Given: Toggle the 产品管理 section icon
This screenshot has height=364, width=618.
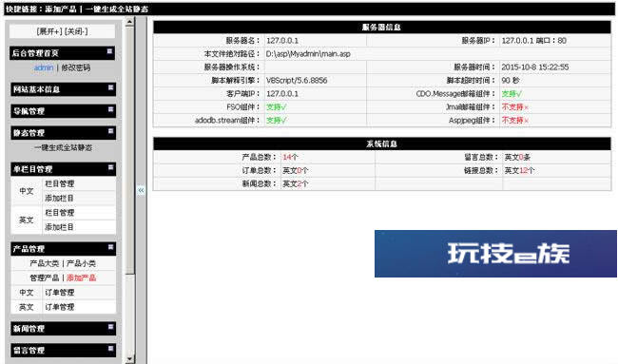Looking at the screenshot, I should click(110, 247).
